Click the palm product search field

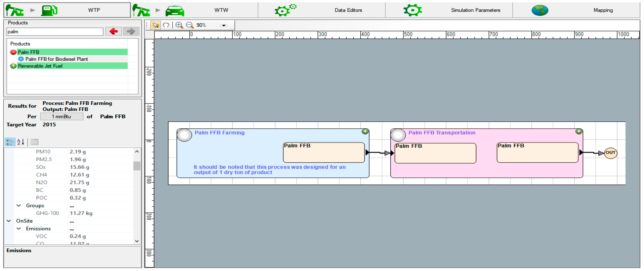(55, 32)
